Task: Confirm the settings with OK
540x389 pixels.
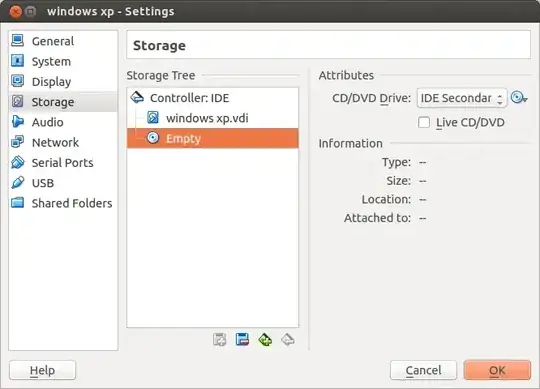Action: pyautogui.click(x=497, y=370)
